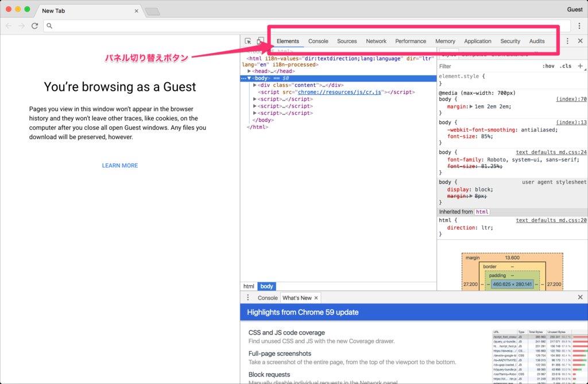Select the closing </body> tag line
This screenshot has width=588, height=384.
263,120
